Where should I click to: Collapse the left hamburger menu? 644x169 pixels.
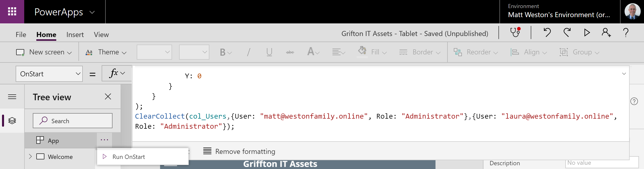12,97
